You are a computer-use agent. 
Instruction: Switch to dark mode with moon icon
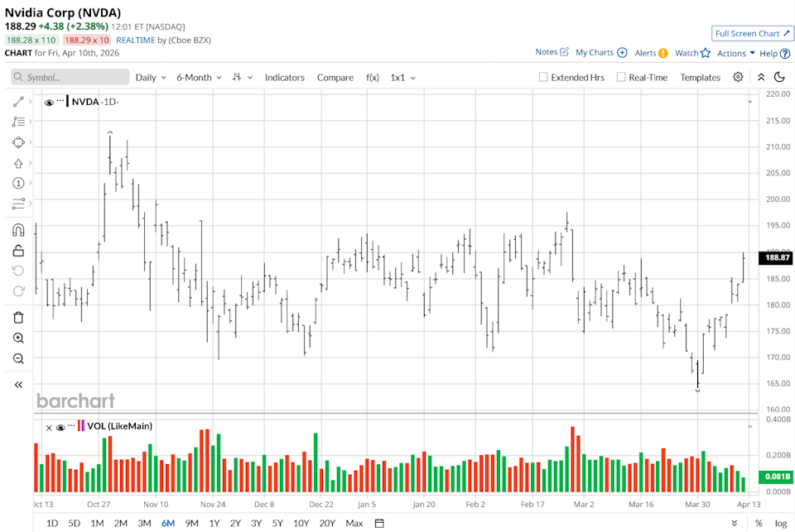(x=779, y=77)
